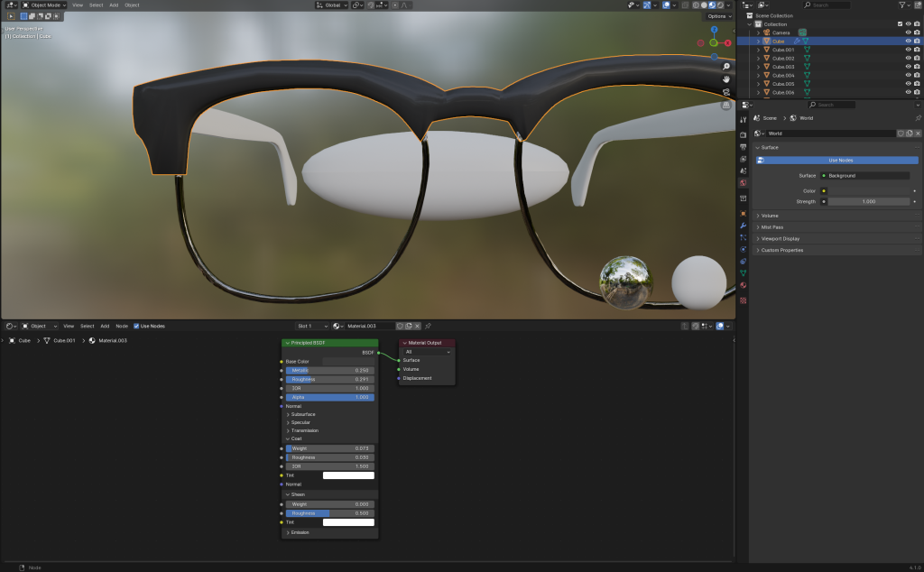
Task: Expand the Volume panel in World properties
Action: coord(770,216)
